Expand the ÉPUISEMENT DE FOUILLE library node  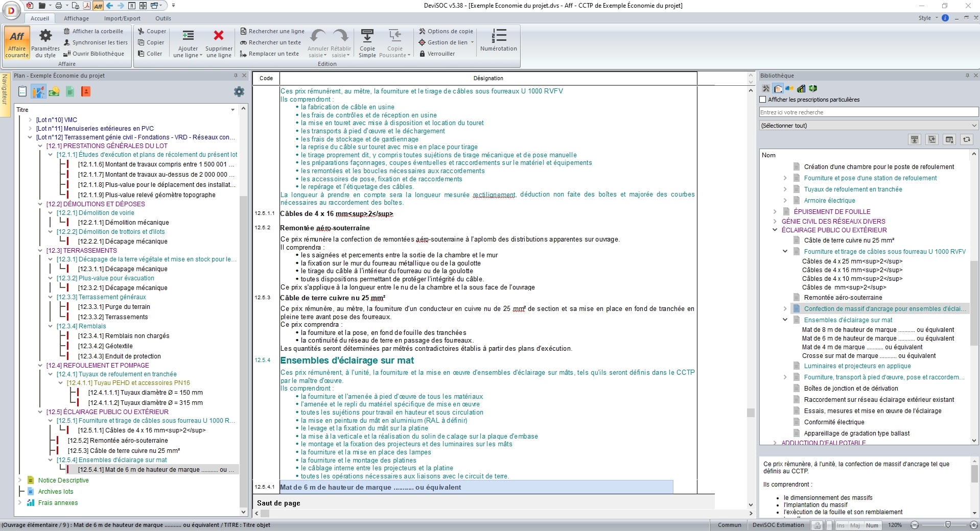(x=775, y=211)
